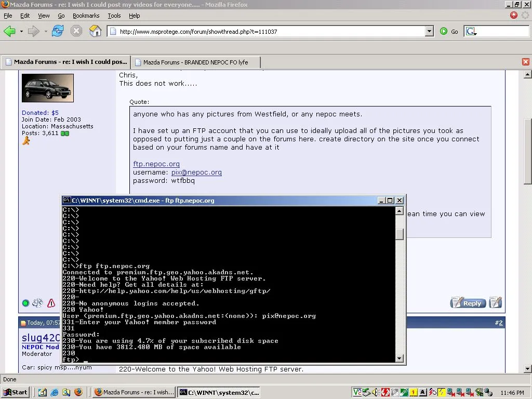Screen dimensions: 532x399
Task: Open the browser Home page icon
Action: tap(95, 31)
